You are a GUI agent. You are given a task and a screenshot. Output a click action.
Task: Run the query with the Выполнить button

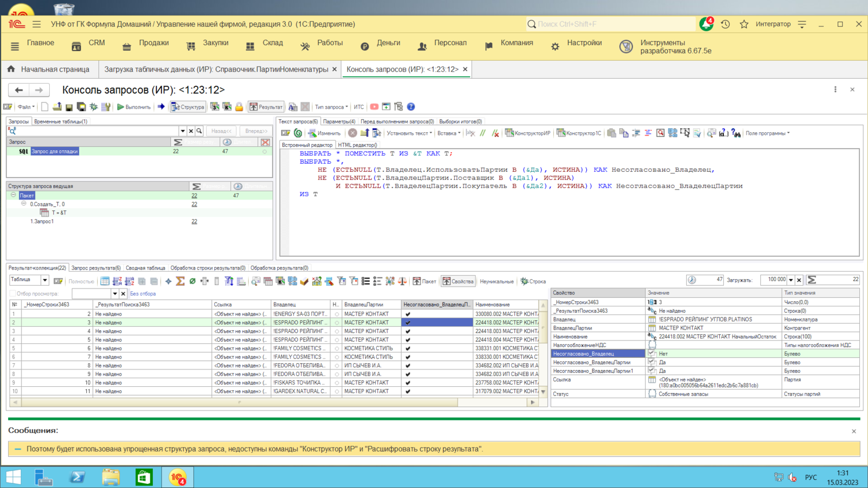(134, 107)
